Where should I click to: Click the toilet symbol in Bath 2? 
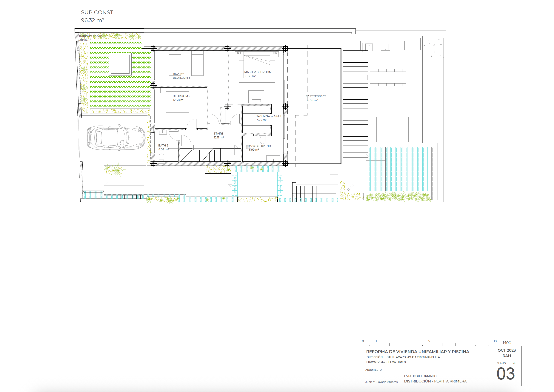(161, 158)
